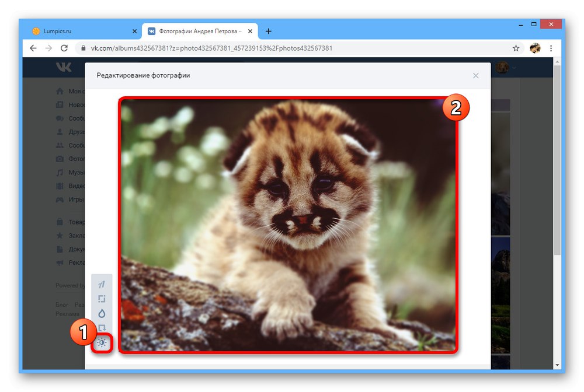Screen dimensions: 584x392
Task: Open VK home profile sidebar icon
Action: point(60,91)
